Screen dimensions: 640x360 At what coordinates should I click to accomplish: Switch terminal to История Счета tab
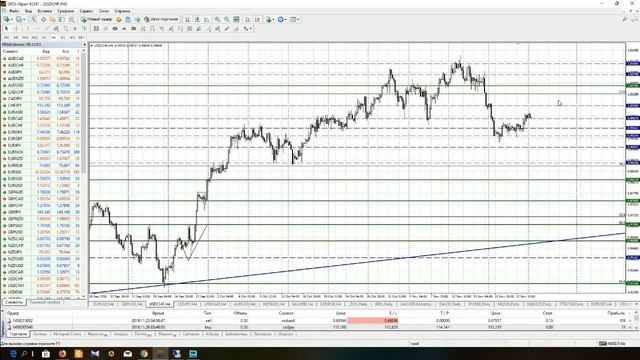click(67, 334)
